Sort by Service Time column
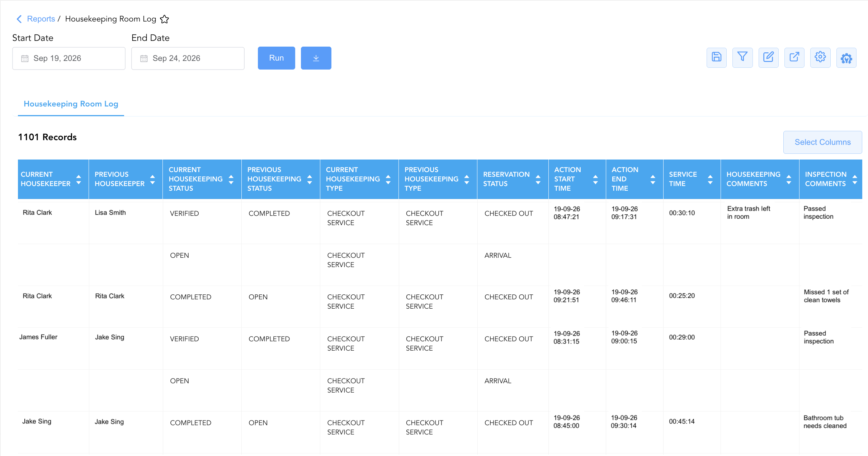Viewport: 868px width, 456px height. (x=710, y=179)
